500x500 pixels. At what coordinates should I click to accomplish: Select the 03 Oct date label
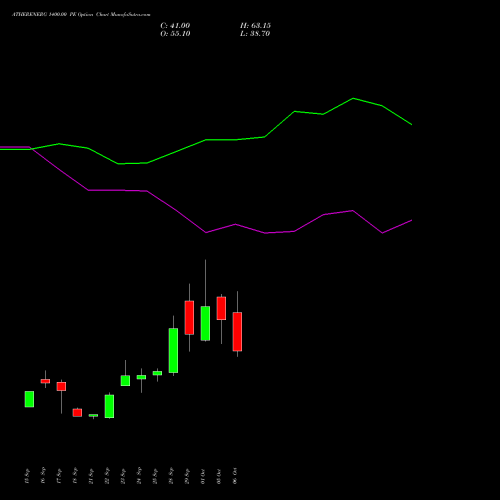coord(219,476)
